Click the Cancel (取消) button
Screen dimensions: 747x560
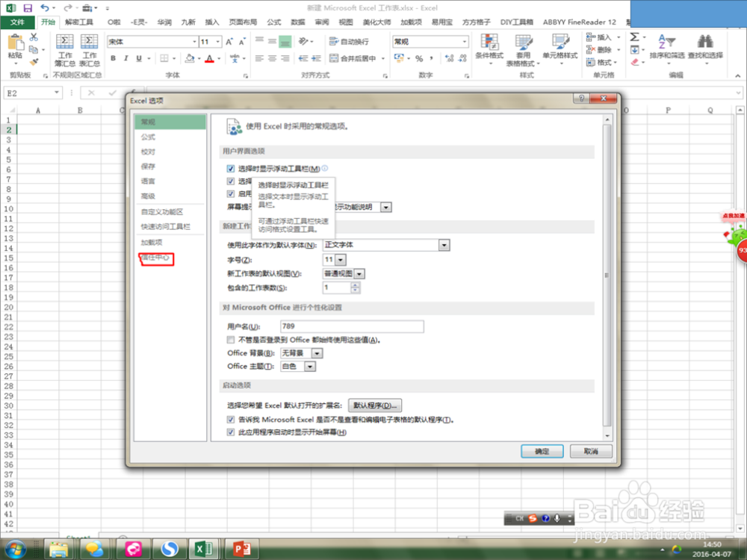click(591, 451)
